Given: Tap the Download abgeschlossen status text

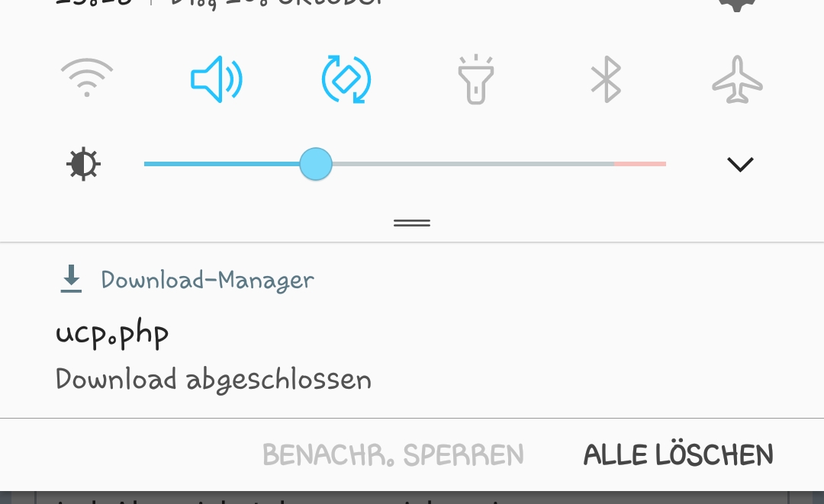Looking at the screenshot, I should click(x=214, y=380).
